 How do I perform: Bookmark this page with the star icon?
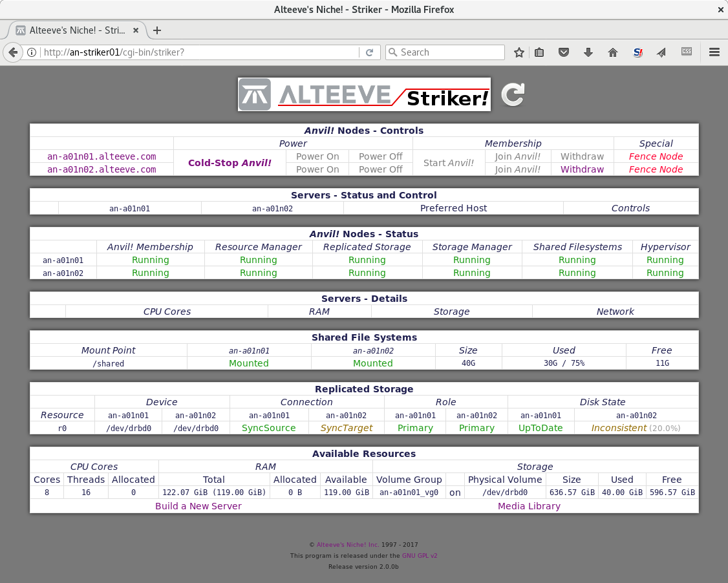click(519, 52)
